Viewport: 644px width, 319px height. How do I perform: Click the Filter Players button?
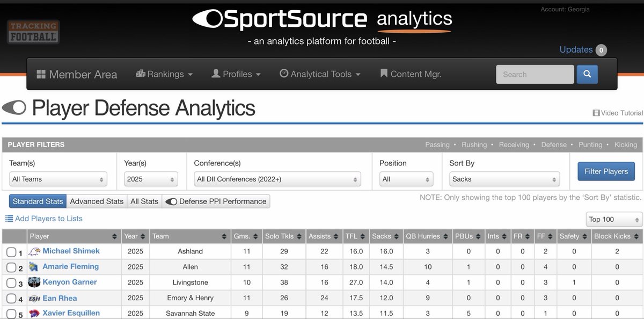606,171
